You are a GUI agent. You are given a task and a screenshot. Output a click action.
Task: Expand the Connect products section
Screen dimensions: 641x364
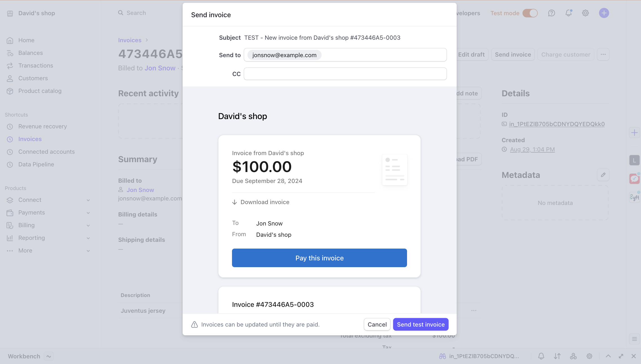[x=88, y=200]
